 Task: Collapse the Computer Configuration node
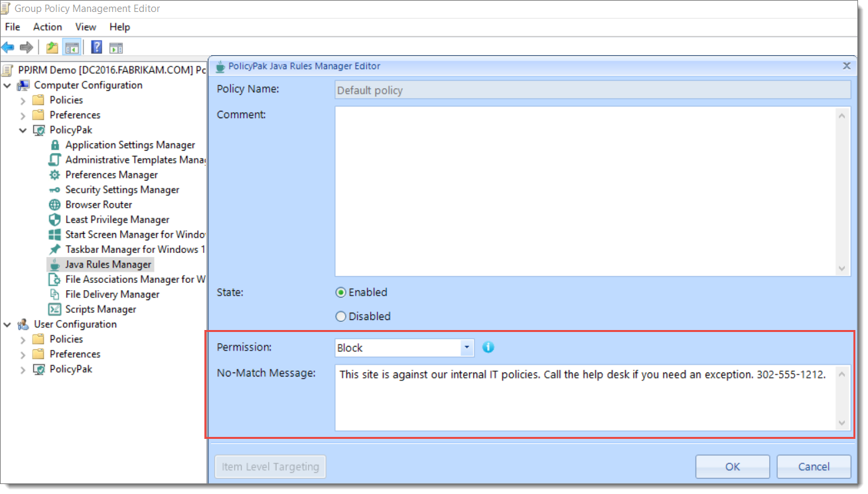point(7,85)
